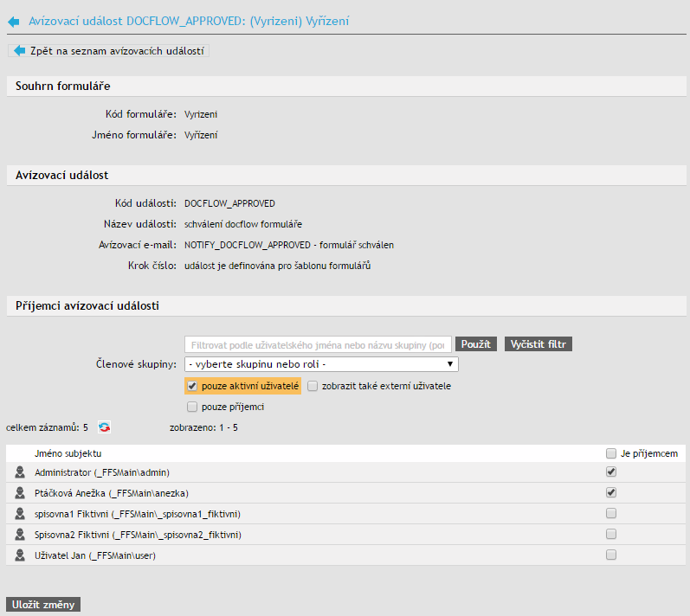690x616 pixels.
Task: Enable 'zobrazit také externí uživatele' checkbox
Action: pos(313,386)
